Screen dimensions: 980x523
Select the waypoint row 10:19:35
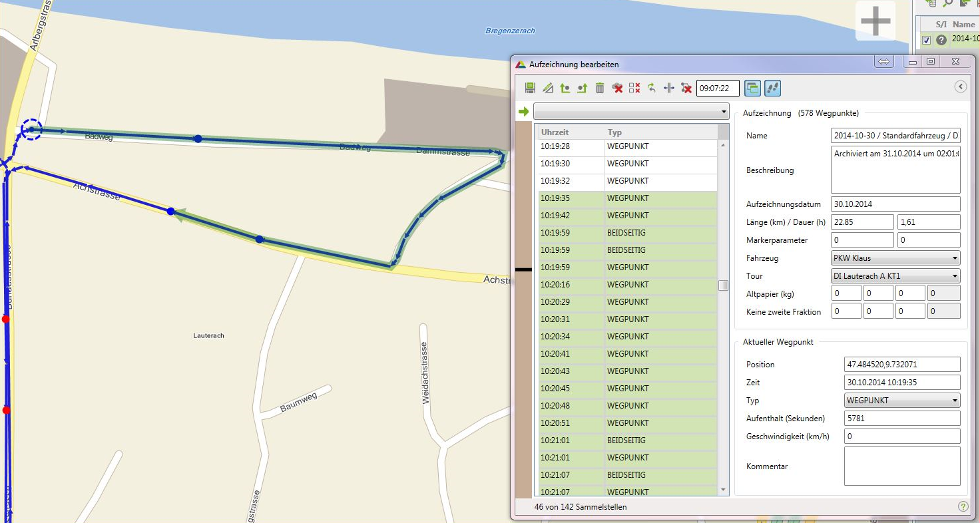[628, 198]
